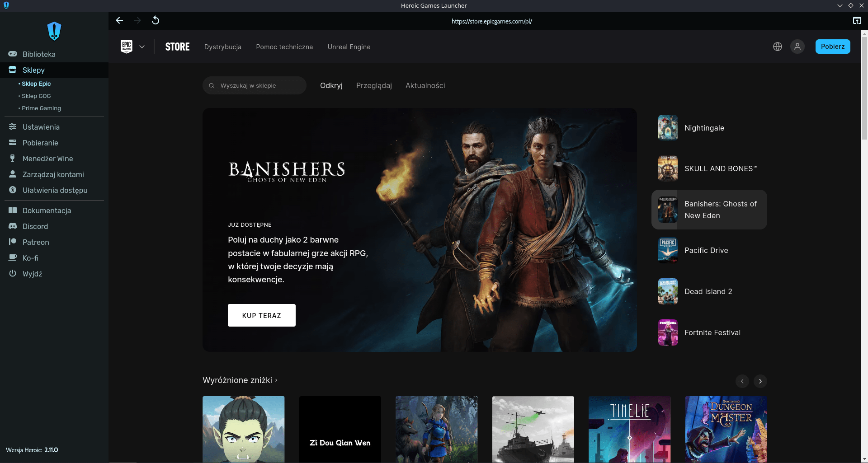Viewport: 868px width, 463px height.
Task: Click the Patreon icon in sidebar
Action: click(13, 242)
